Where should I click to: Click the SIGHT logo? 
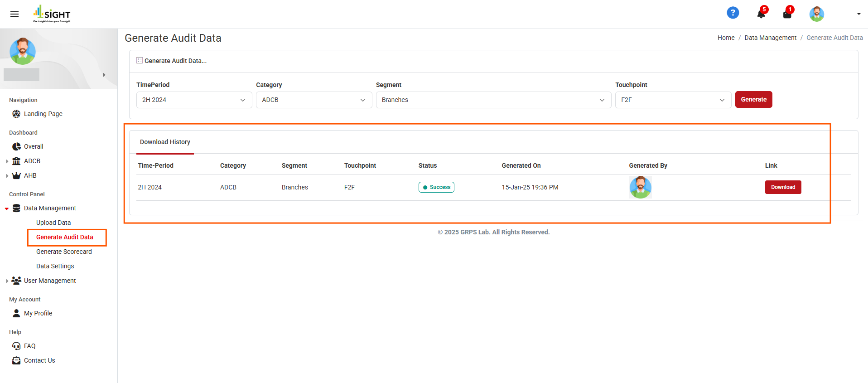52,14
